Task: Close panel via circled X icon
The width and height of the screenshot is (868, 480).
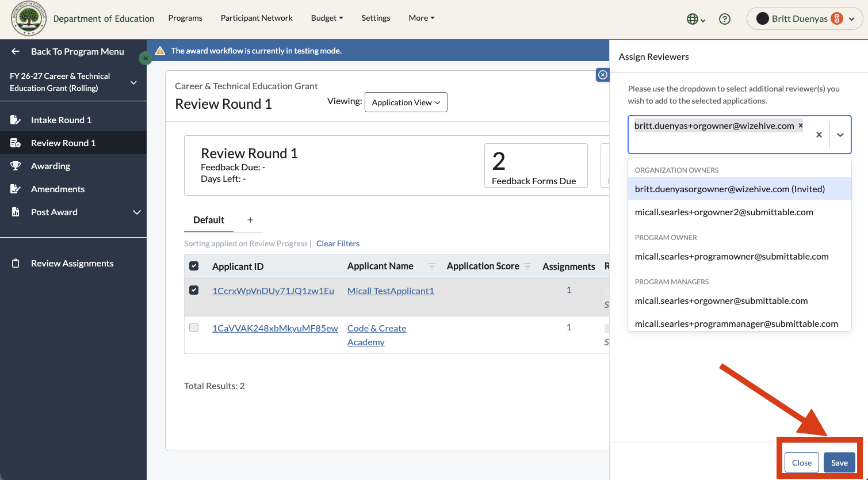Action: [602, 75]
